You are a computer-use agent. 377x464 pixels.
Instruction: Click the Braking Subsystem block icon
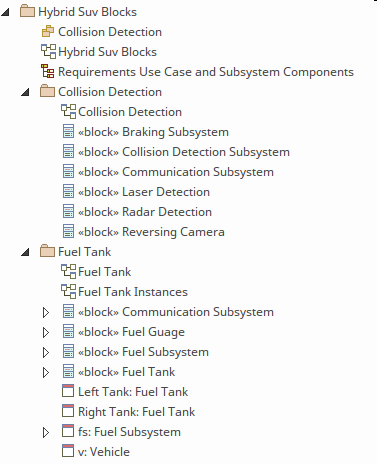68,131
